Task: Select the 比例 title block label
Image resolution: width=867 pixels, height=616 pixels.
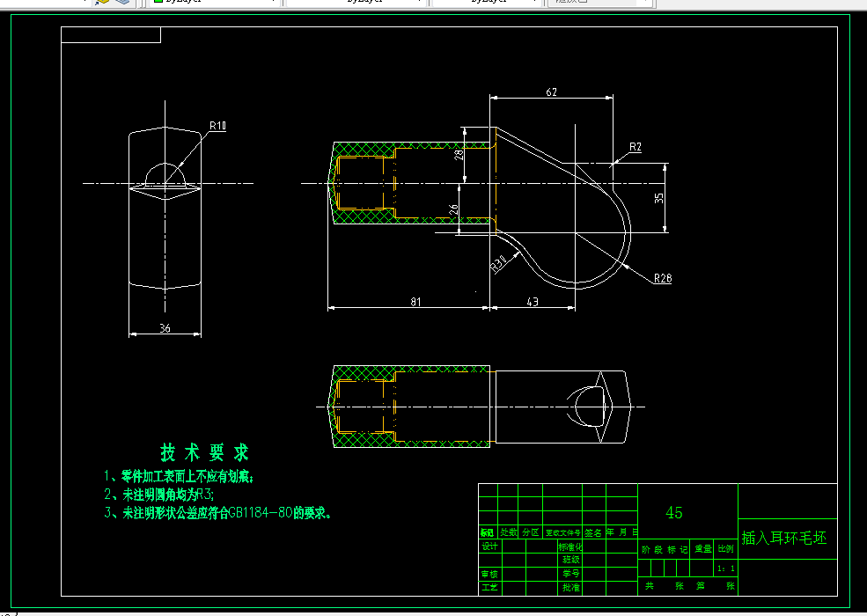Action: coord(726,548)
